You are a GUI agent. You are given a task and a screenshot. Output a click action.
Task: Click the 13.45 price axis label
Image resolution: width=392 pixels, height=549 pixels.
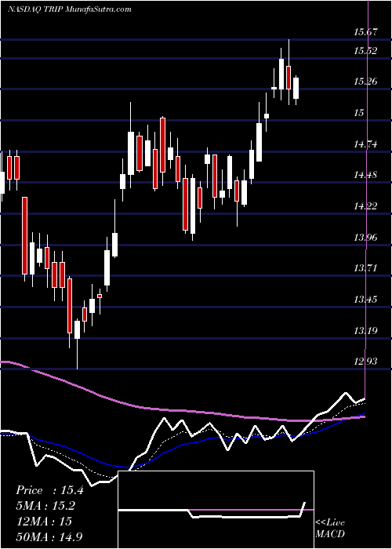coord(365,300)
